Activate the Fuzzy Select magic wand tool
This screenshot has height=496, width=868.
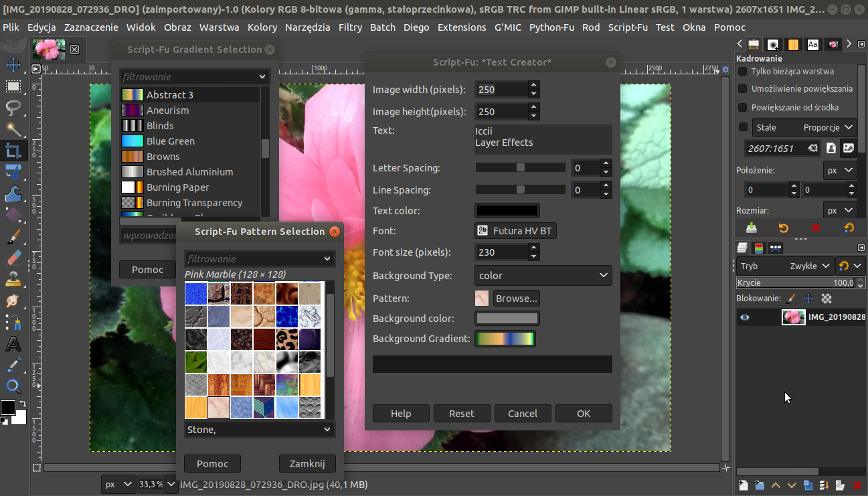point(13,129)
